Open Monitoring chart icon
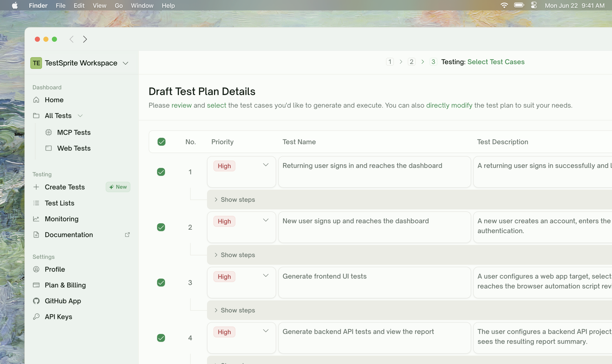This screenshot has width=612, height=364. tap(36, 219)
